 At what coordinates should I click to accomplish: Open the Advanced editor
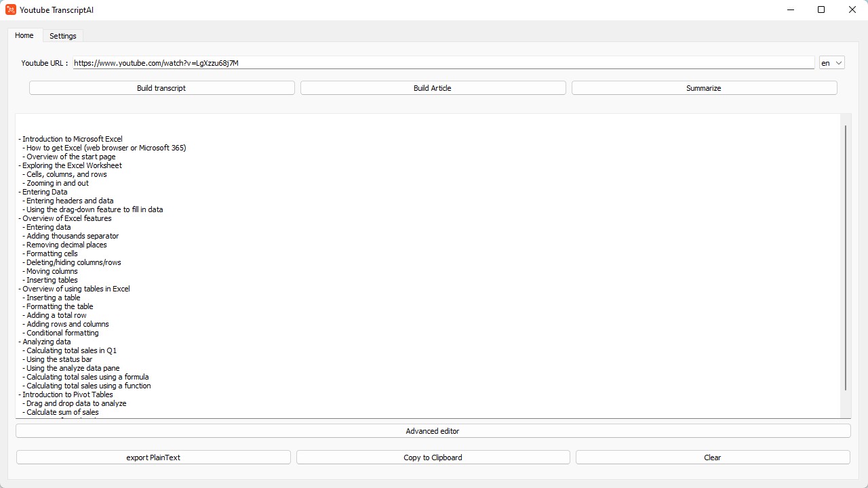pos(433,431)
